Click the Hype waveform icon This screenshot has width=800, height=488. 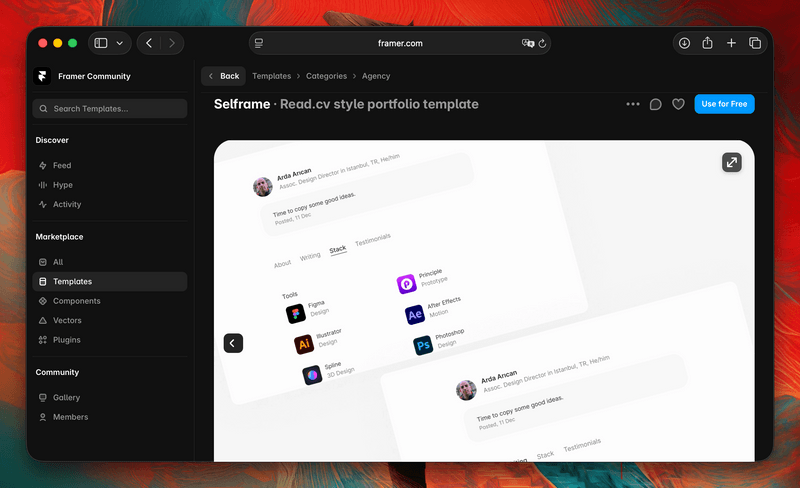click(43, 185)
